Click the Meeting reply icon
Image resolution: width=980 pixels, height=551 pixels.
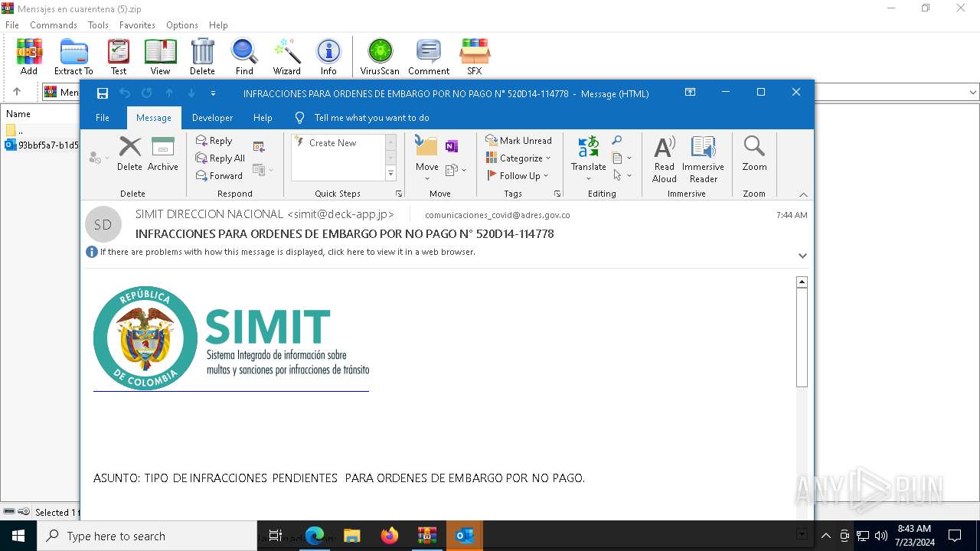point(259,147)
